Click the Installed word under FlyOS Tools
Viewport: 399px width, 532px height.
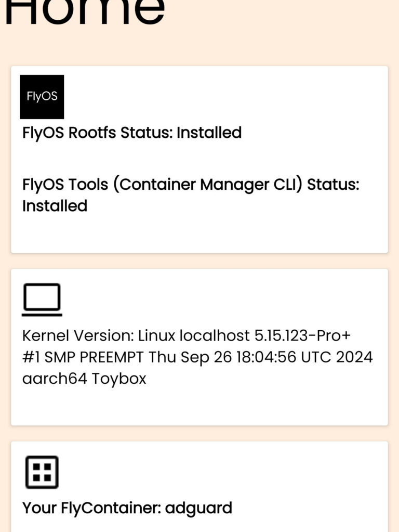click(55, 206)
